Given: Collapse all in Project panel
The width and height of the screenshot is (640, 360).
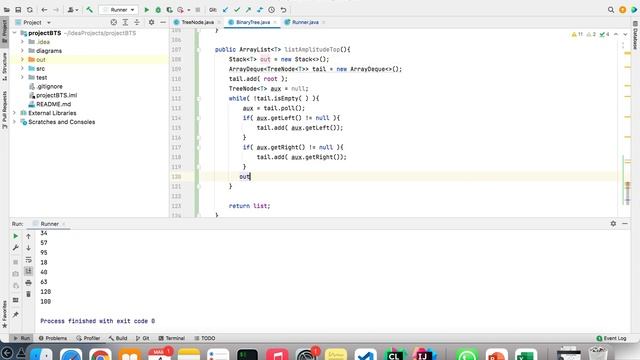Looking at the screenshot, I should pos(137,22).
